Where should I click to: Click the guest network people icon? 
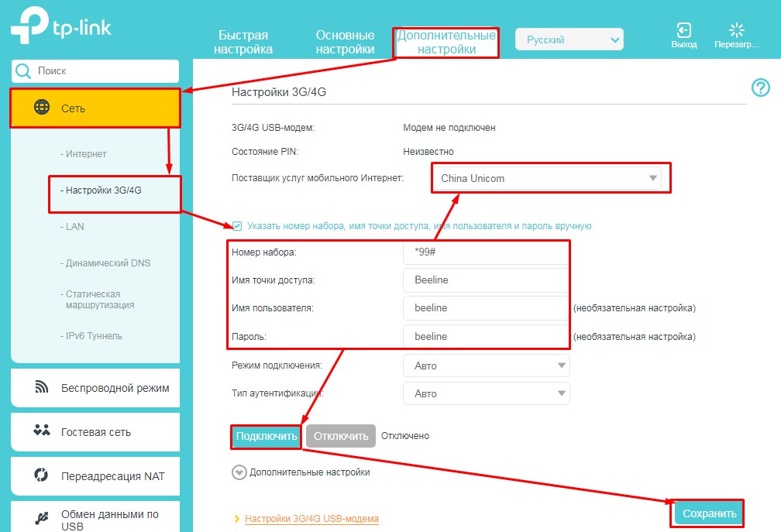pos(42,431)
